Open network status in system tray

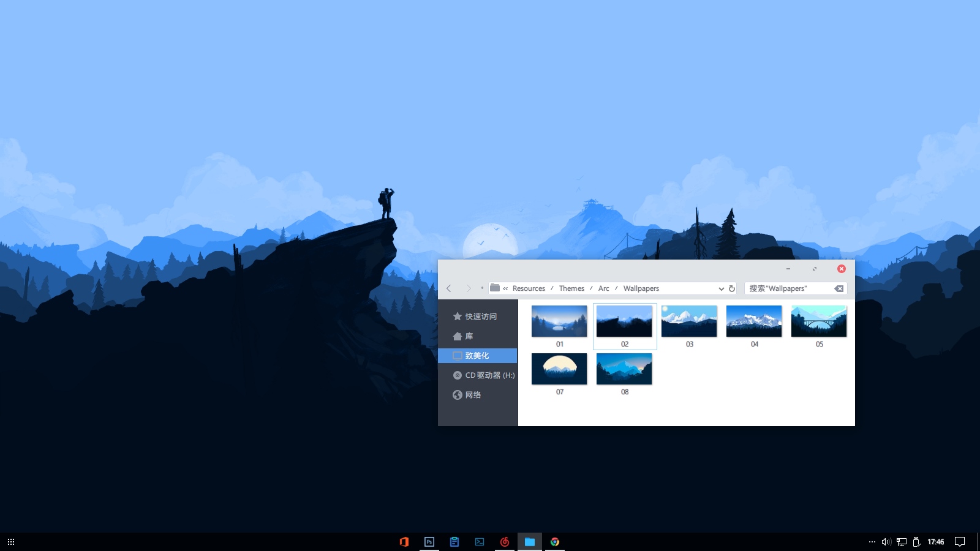902,542
